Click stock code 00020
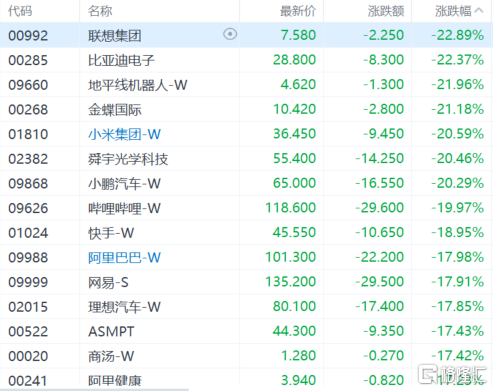Viewport: 493px width, 391px height. coord(28,356)
